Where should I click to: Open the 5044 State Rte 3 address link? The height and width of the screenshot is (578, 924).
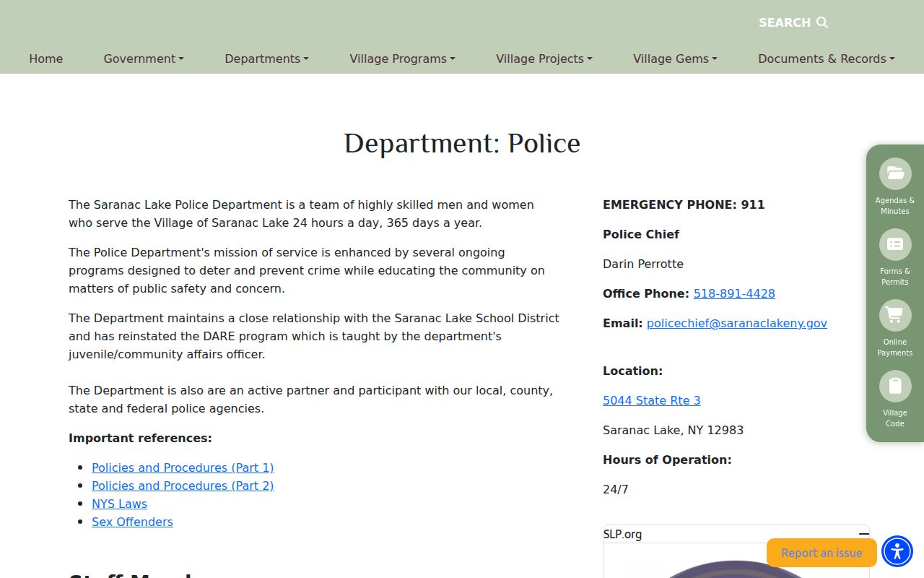pos(652,400)
